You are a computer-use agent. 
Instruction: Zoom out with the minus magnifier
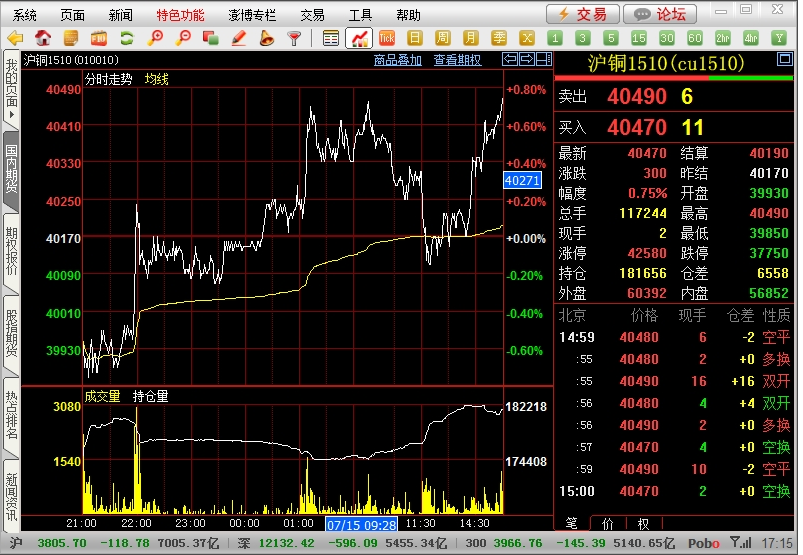183,38
